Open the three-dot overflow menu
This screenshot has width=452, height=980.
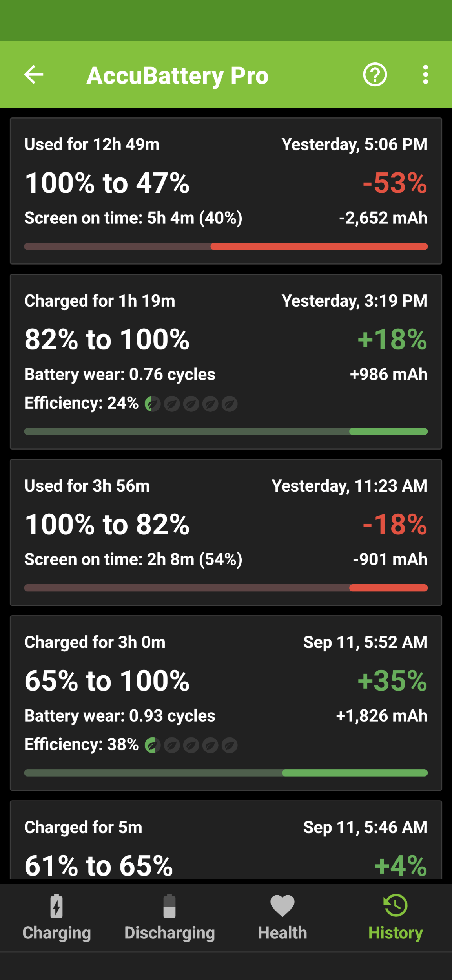click(x=425, y=75)
